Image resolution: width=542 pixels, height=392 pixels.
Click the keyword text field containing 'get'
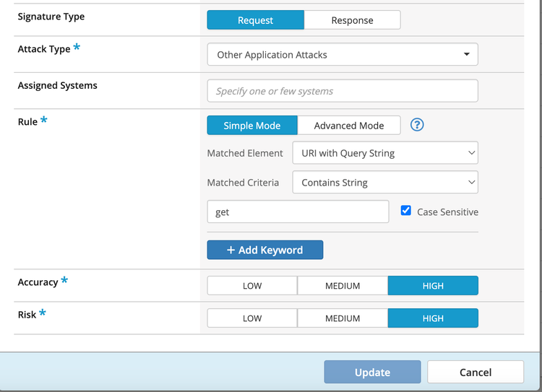point(298,212)
